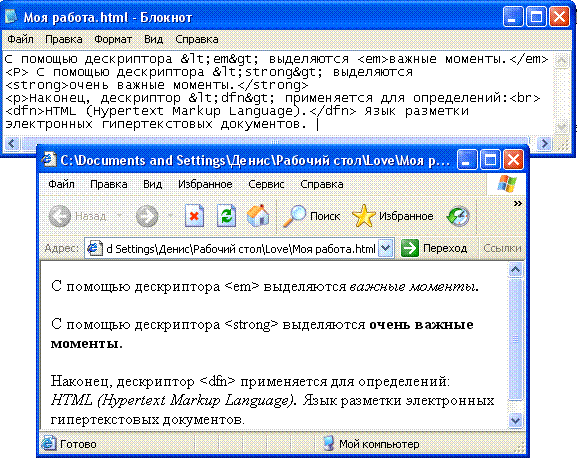The width and height of the screenshot is (577, 458).
Task: Open Избранное menu in browser menu bar
Action: coord(205,184)
